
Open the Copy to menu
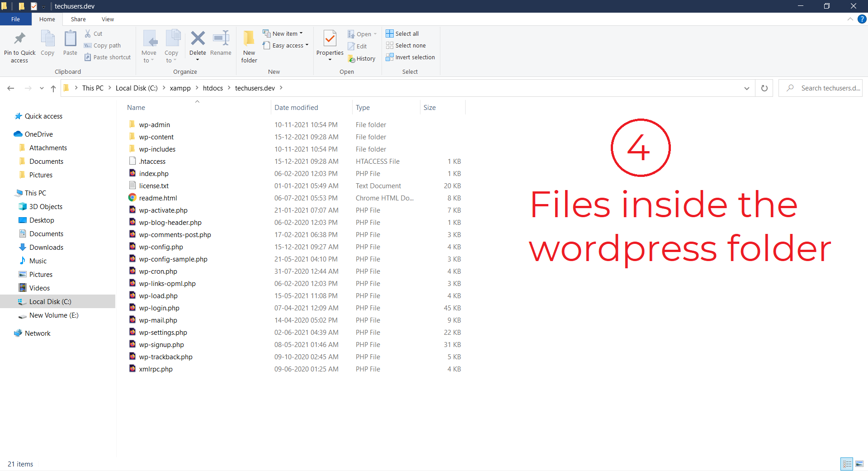[x=171, y=47]
